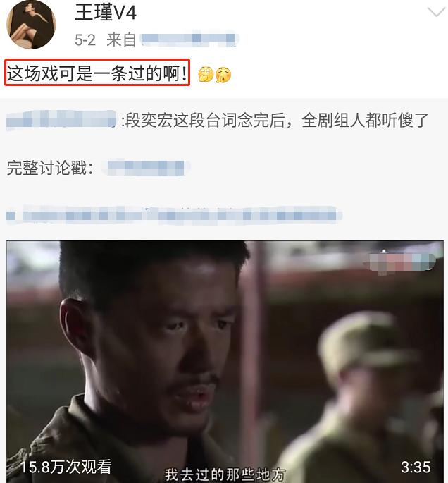The height and width of the screenshot is (483, 448).
Task: Click the 完整讨论戳 label
Action: pos(50,169)
